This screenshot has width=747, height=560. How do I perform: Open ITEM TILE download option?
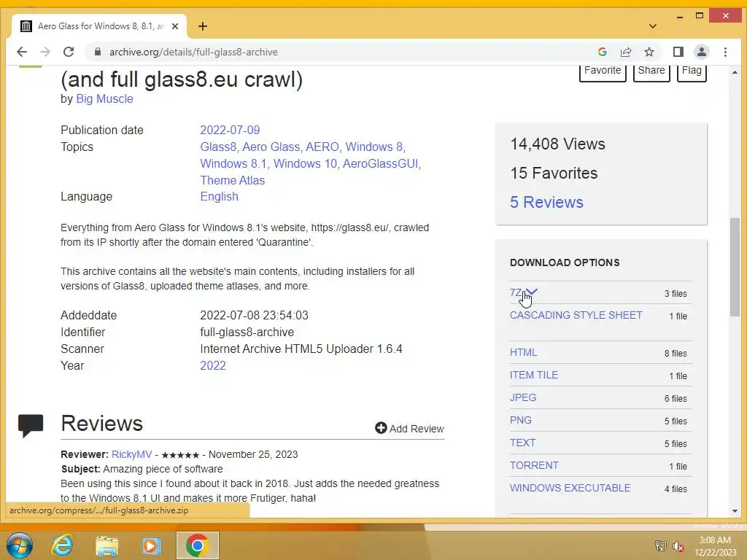coord(533,375)
